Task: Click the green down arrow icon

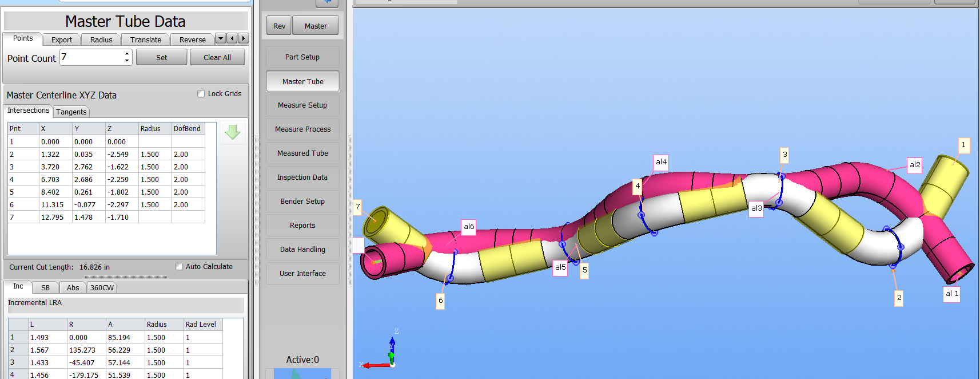Action: click(x=232, y=132)
